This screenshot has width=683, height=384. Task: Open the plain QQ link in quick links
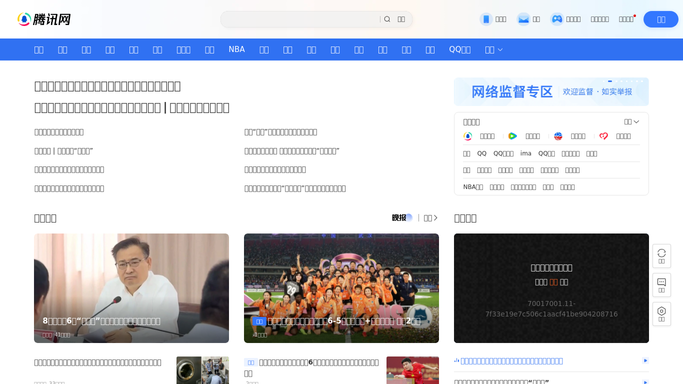pyautogui.click(x=482, y=153)
